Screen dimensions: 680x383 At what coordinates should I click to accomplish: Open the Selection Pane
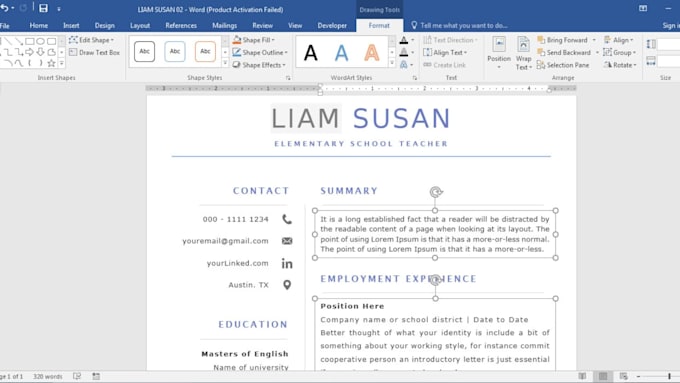[563, 65]
